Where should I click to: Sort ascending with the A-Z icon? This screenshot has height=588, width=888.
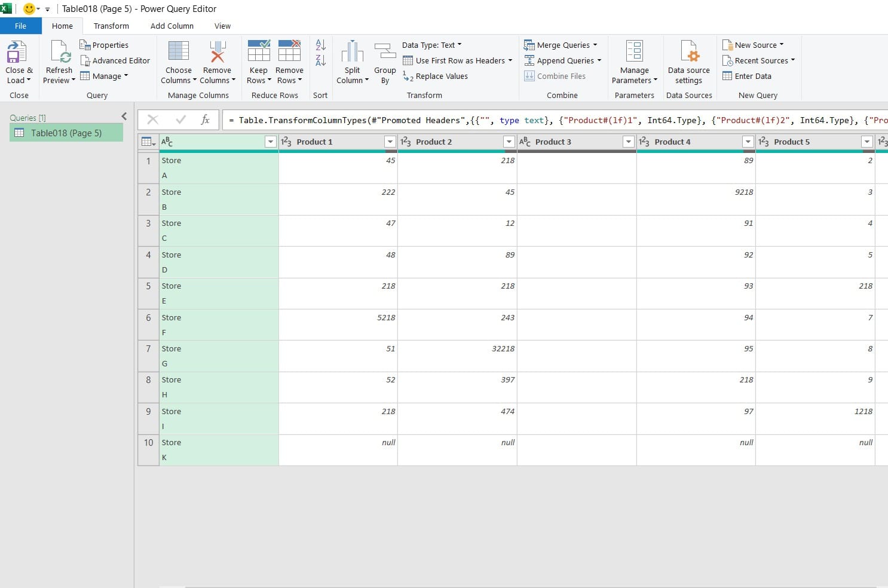[x=320, y=45]
